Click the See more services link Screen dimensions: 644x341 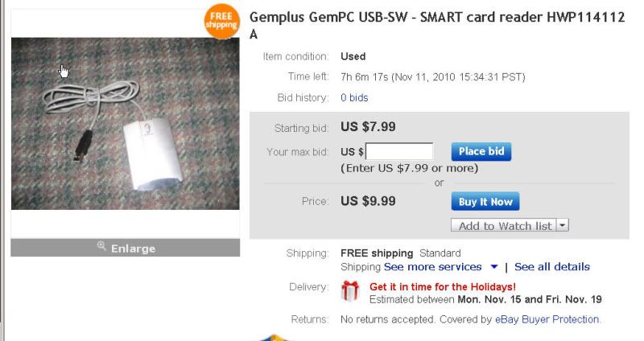click(x=433, y=267)
